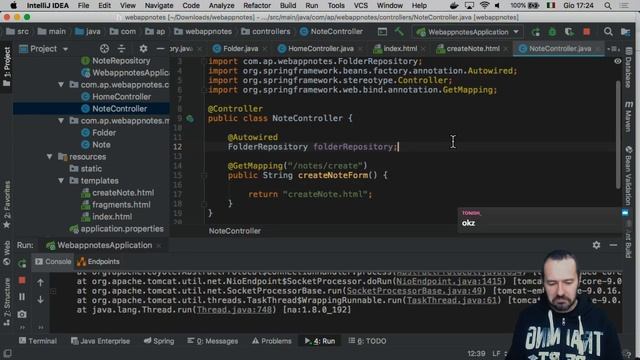Open the Bean Validation side panel
Viewport: 640px width, 360px height.
tap(629, 176)
